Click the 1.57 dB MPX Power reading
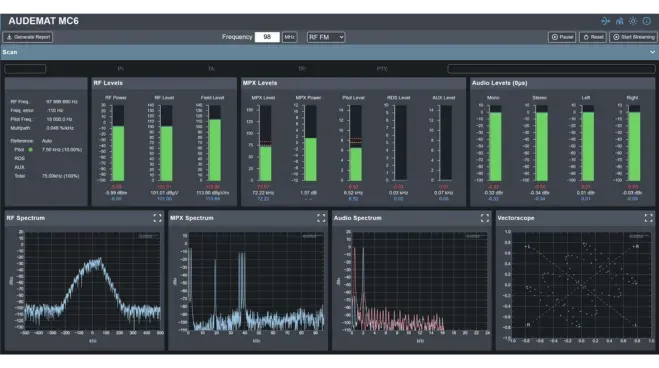This screenshot has width=659, height=368. click(x=308, y=193)
